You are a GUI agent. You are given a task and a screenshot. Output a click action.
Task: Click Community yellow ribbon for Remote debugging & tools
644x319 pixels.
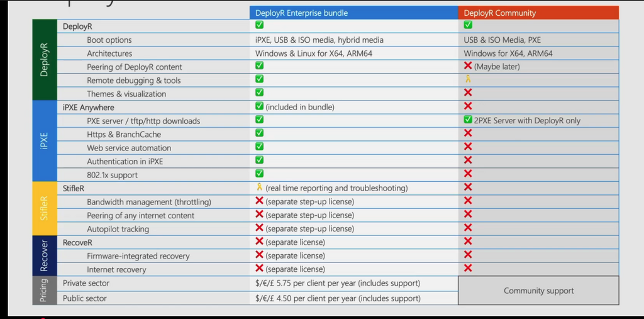click(468, 79)
